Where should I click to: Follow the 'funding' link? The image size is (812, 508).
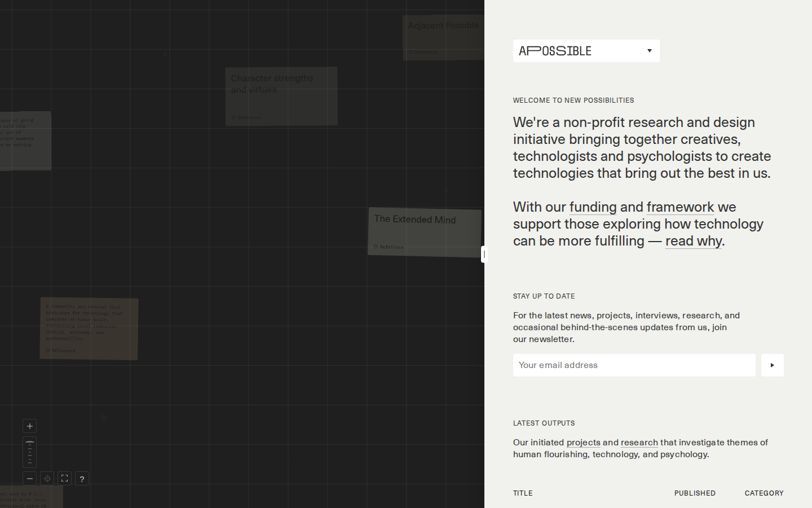point(593,207)
